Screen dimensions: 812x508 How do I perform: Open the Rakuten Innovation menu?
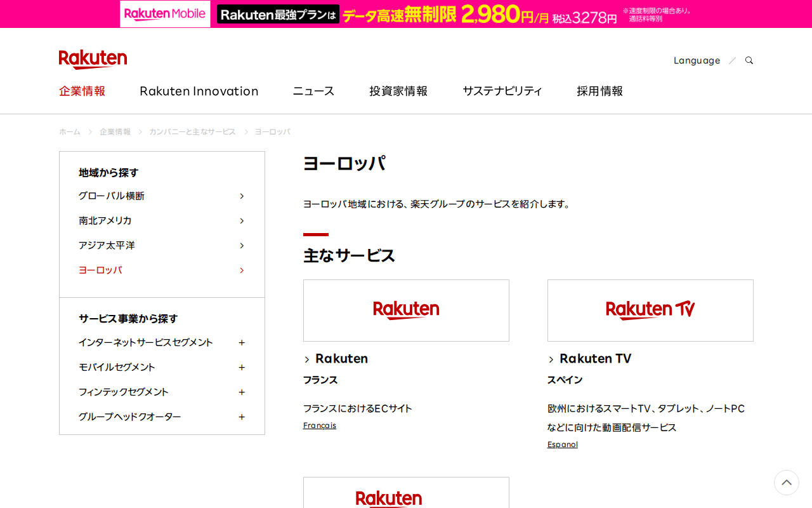(x=199, y=91)
